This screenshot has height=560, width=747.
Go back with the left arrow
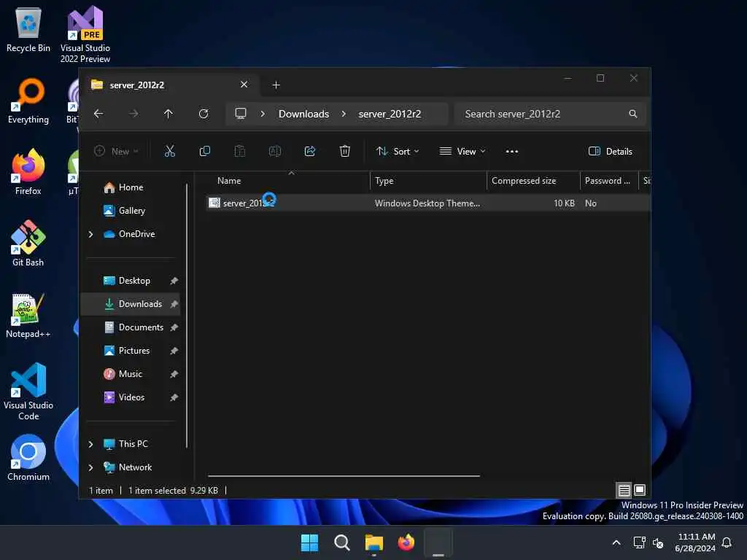tap(98, 114)
